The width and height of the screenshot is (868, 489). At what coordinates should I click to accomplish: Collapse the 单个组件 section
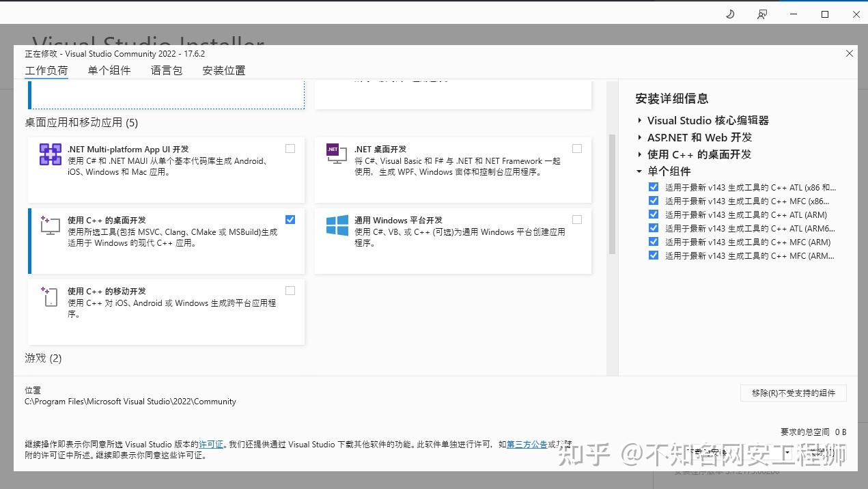(640, 171)
